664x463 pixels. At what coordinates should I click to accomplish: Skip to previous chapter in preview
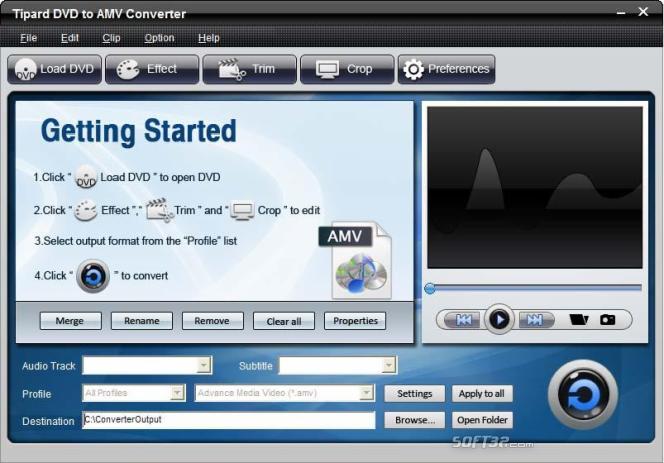463,320
